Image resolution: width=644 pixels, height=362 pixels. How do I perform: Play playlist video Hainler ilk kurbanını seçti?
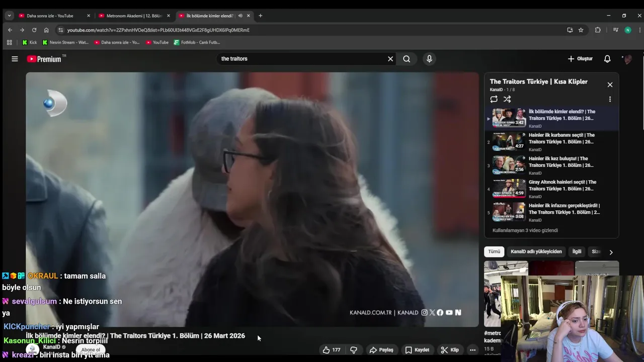pyautogui.click(x=551, y=142)
